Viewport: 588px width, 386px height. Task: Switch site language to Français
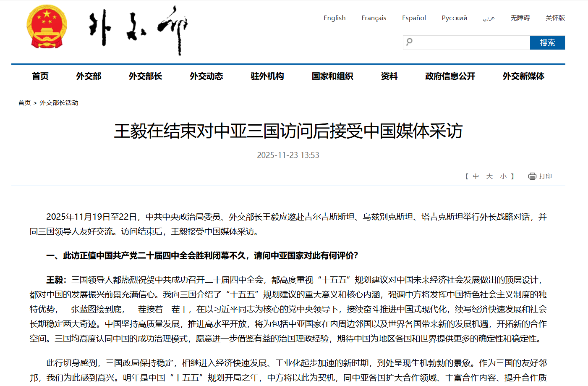[x=374, y=18]
